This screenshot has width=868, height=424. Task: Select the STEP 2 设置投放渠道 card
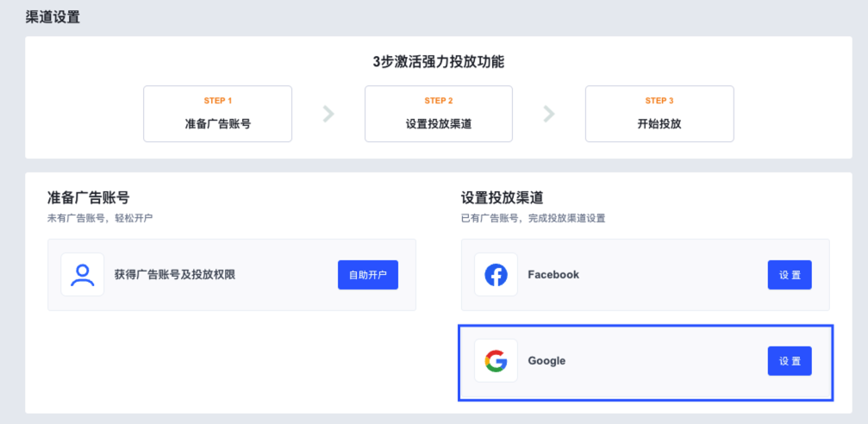tap(439, 114)
